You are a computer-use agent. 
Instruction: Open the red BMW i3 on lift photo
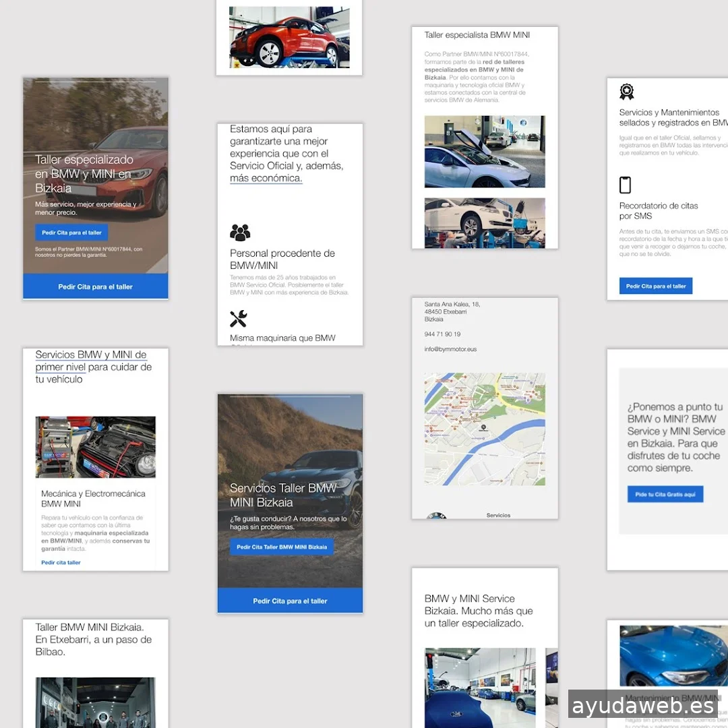pos(289,37)
